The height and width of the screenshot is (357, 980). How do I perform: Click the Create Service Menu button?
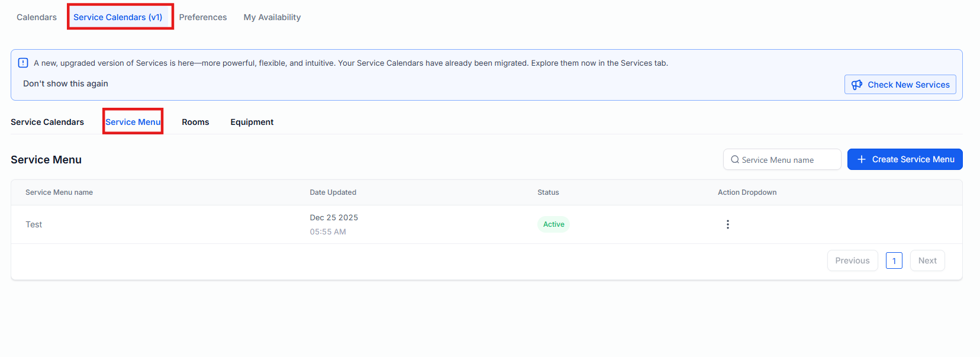[904, 159]
